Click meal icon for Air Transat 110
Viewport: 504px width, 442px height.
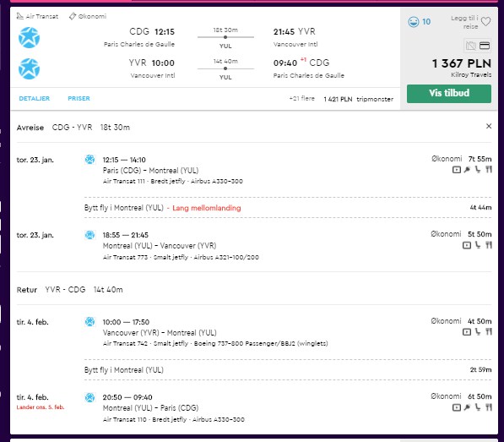[x=489, y=407]
